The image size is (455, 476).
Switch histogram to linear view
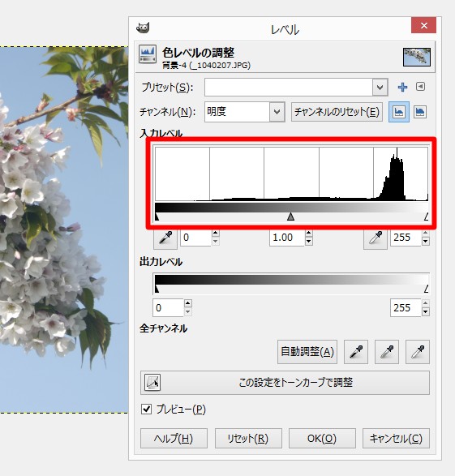pyautogui.click(x=398, y=112)
